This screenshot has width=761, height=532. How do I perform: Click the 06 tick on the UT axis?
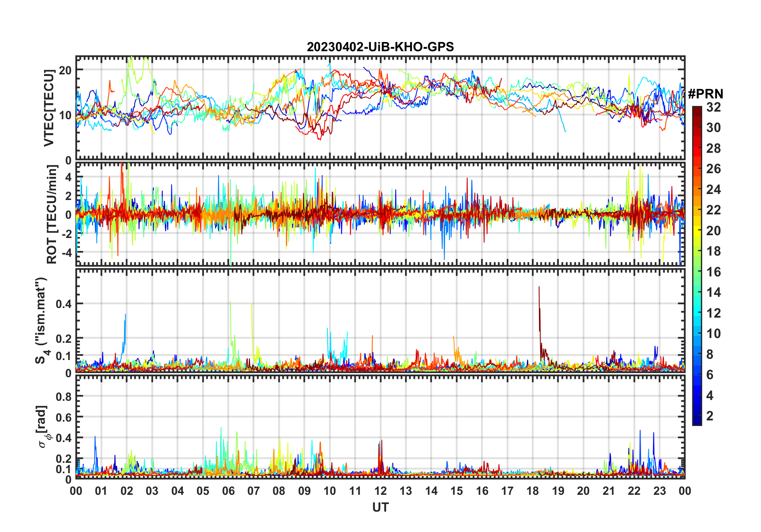[228, 491]
